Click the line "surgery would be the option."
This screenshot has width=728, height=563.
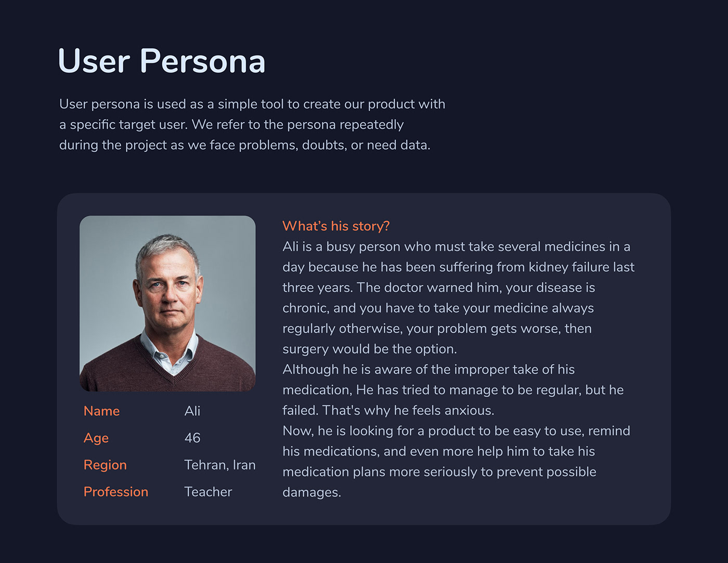[370, 349]
